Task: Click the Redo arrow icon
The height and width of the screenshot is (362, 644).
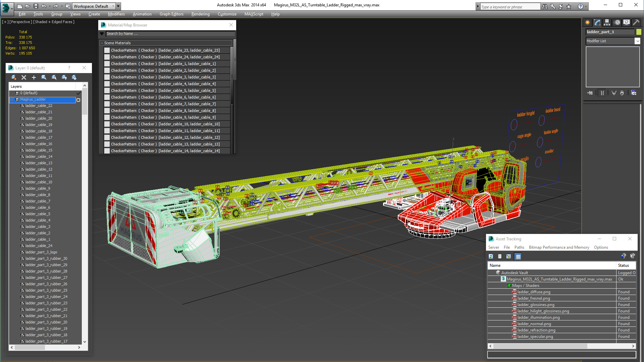Action: (x=55, y=6)
